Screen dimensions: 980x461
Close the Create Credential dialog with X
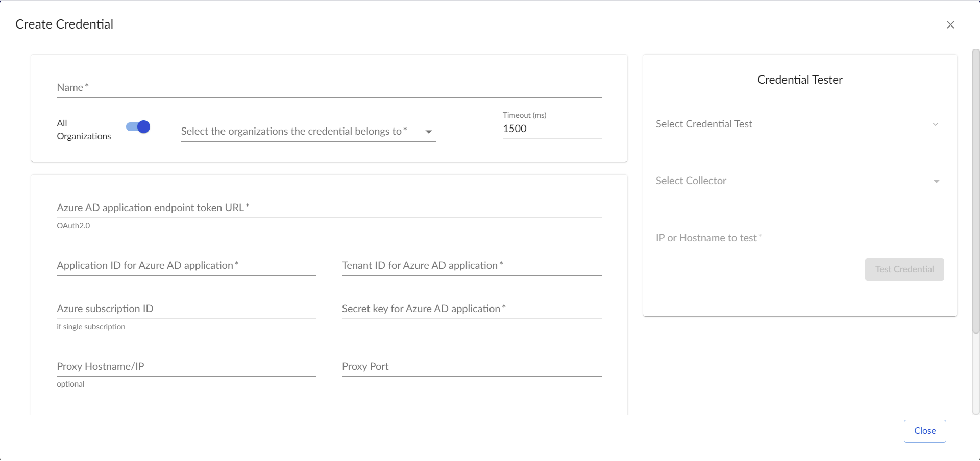pyautogui.click(x=950, y=25)
